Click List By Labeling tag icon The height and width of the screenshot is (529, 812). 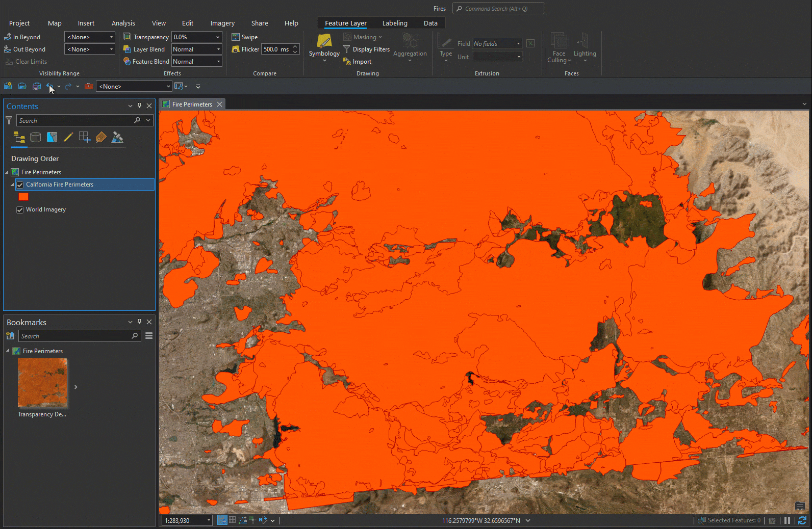pyautogui.click(x=101, y=137)
